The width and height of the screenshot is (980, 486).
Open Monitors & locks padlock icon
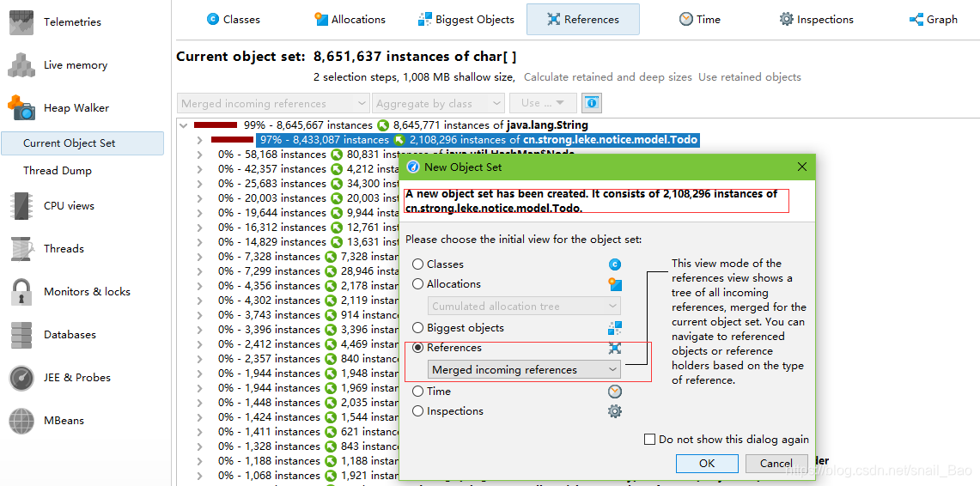[x=21, y=292]
